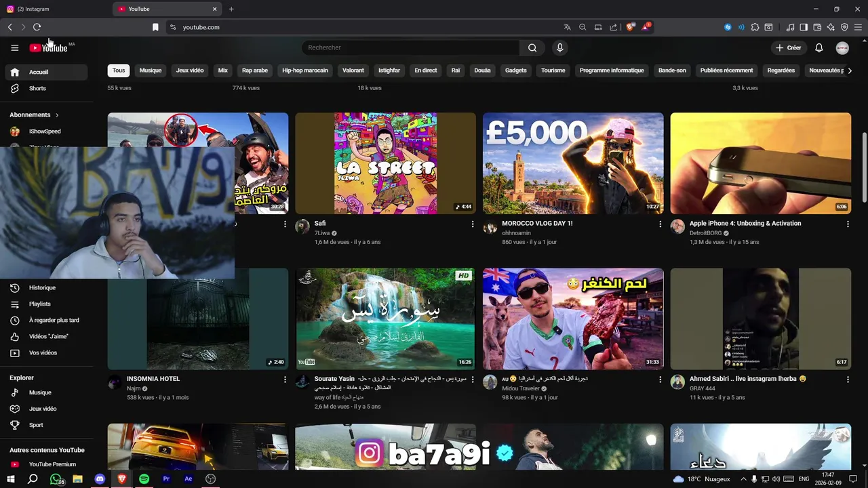Screen dimensions: 868x488
Task: Play the £5,000 Morocco vlog thumbnail
Action: [x=573, y=163]
